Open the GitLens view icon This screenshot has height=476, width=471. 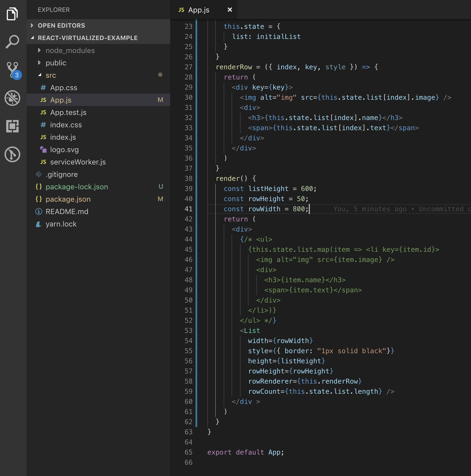click(13, 154)
